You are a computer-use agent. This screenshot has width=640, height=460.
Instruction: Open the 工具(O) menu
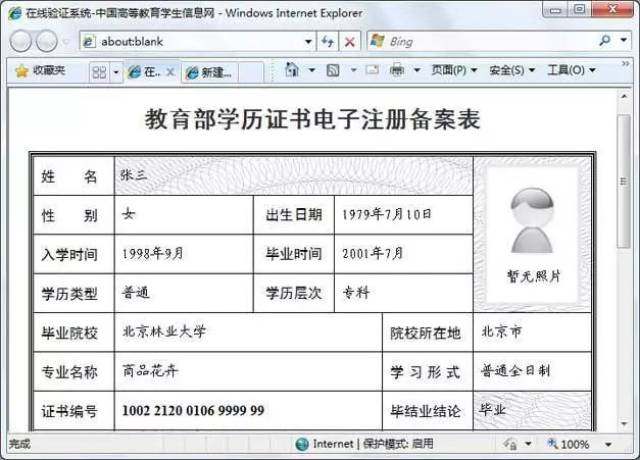pyautogui.click(x=571, y=70)
